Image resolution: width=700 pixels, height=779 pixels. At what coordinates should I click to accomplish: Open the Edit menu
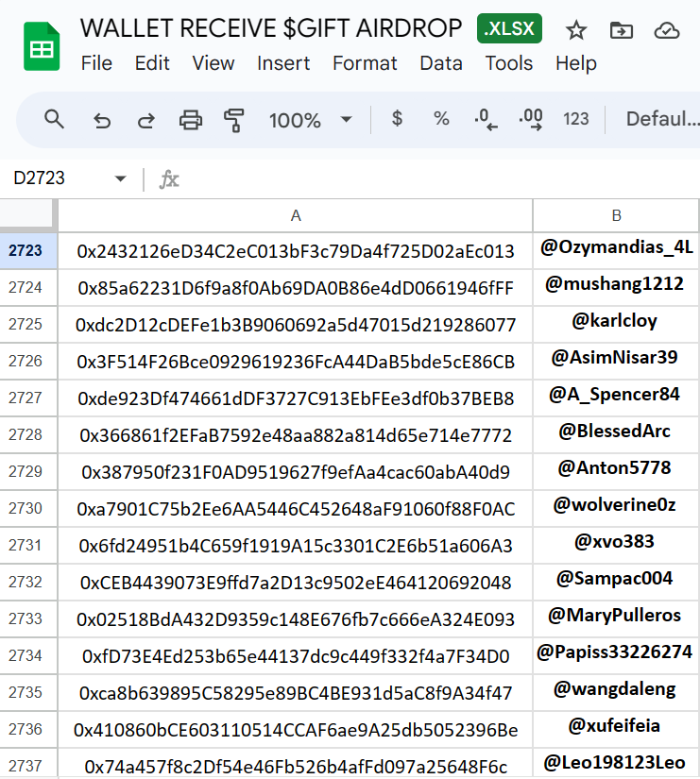(152, 63)
